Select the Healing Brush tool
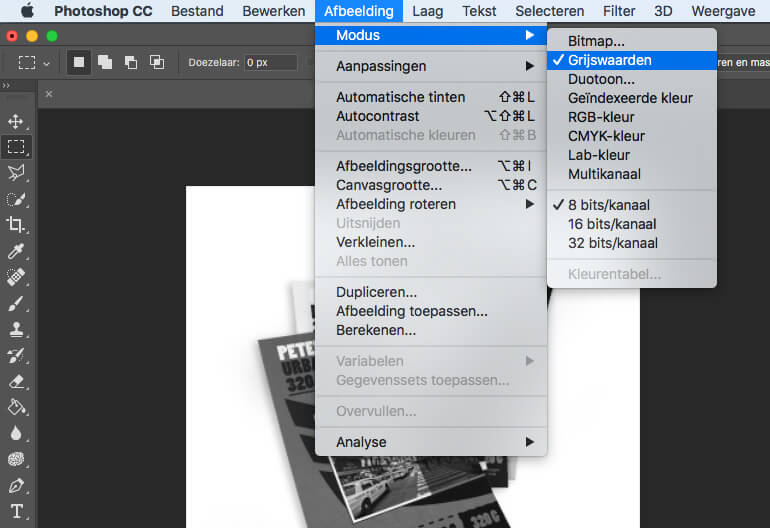 point(16,277)
